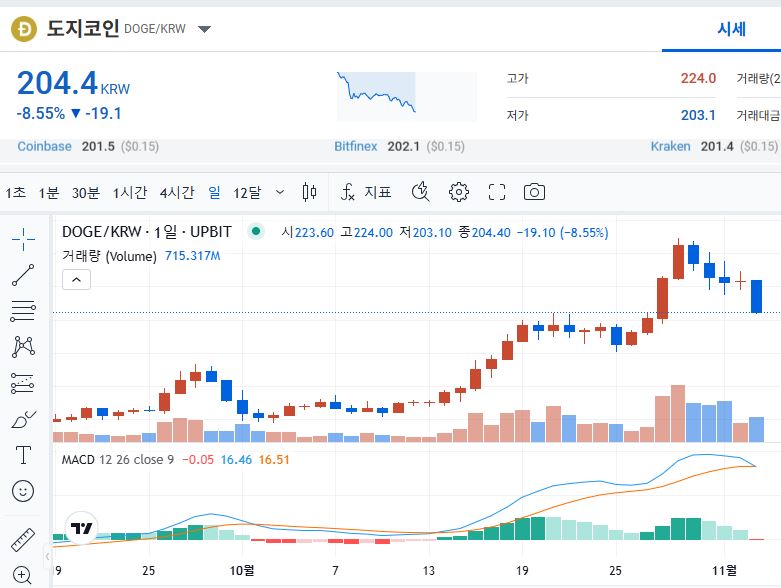Expand more time interval options chevron
The height and width of the screenshot is (588, 781).
coord(280,192)
